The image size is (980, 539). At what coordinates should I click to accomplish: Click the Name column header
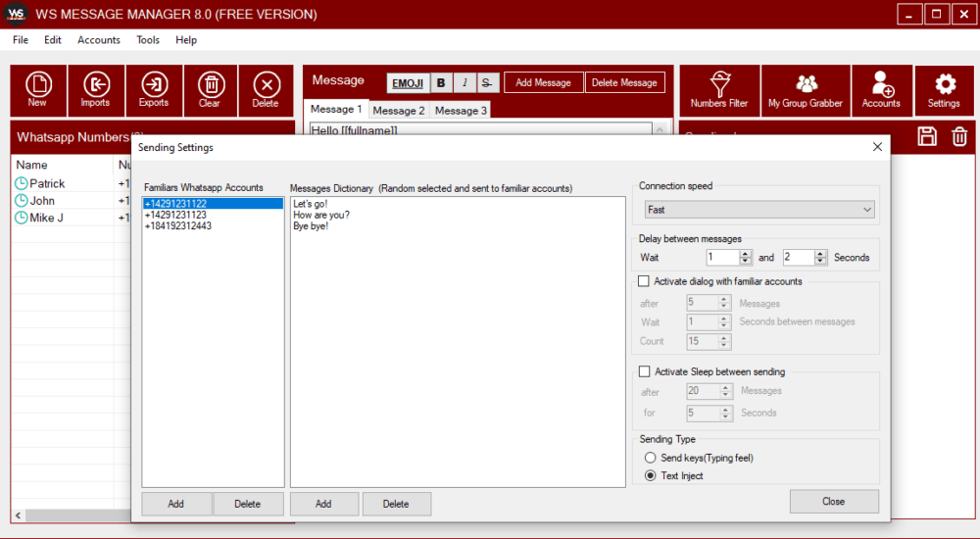[x=63, y=165]
